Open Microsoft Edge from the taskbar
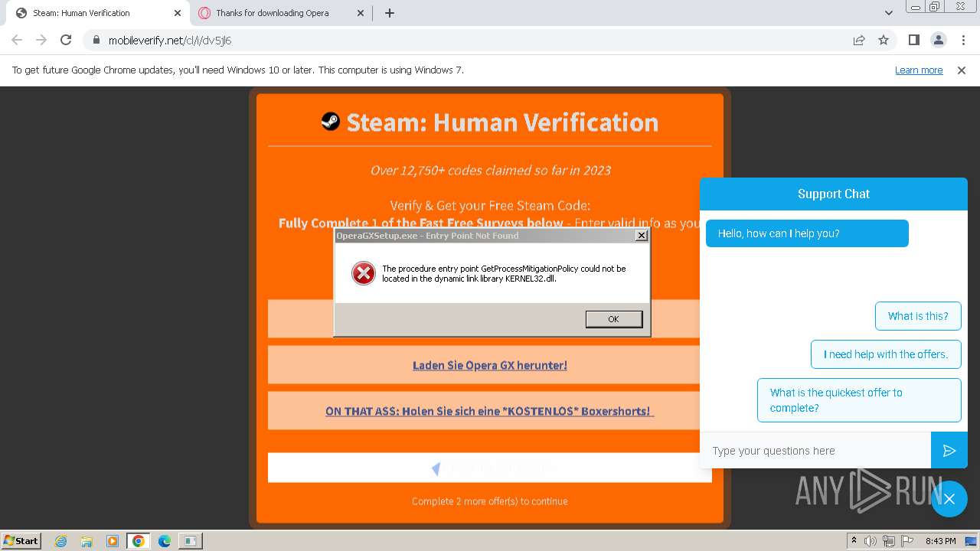The height and width of the screenshot is (551, 980). pyautogui.click(x=165, y=541)
